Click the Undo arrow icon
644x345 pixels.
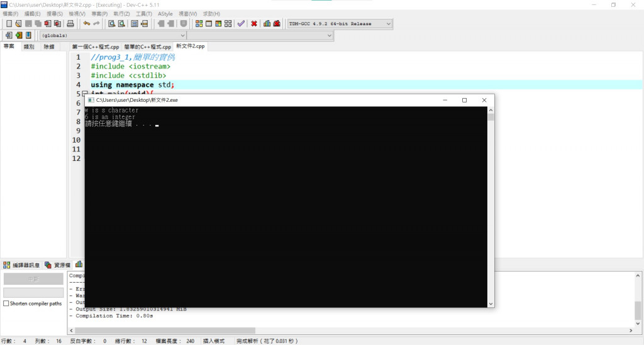[87, 24]
